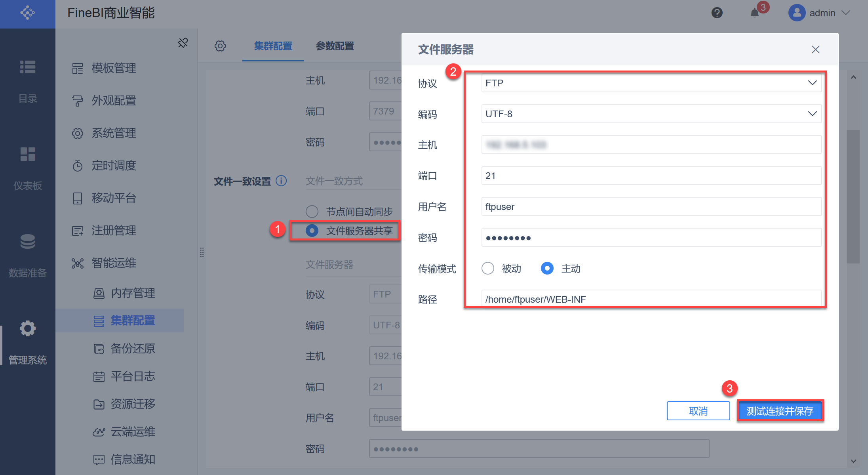Click the 用户名 ftpuser input field

[651, 207]
